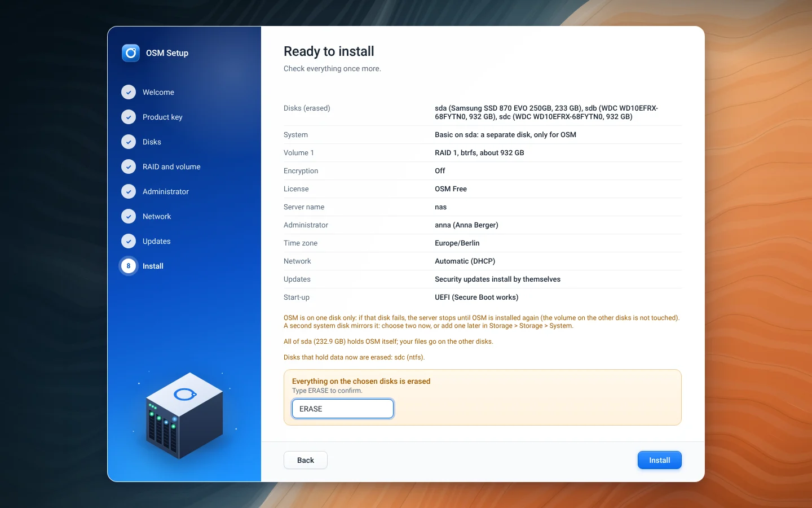
Task: Click the 'OSM is on one disk only' warning
Action: (x=482, y=322)
